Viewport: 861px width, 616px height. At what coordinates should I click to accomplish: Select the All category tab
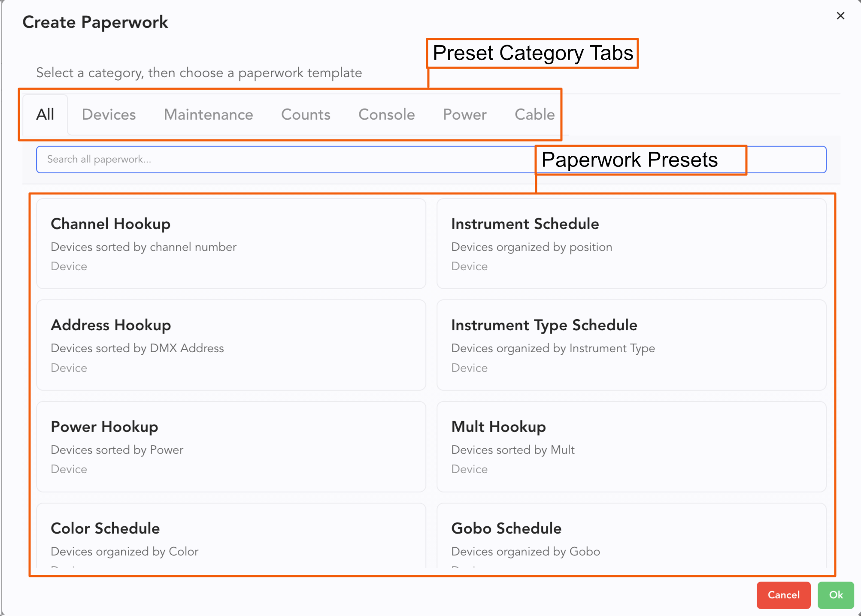click(45, 115)
